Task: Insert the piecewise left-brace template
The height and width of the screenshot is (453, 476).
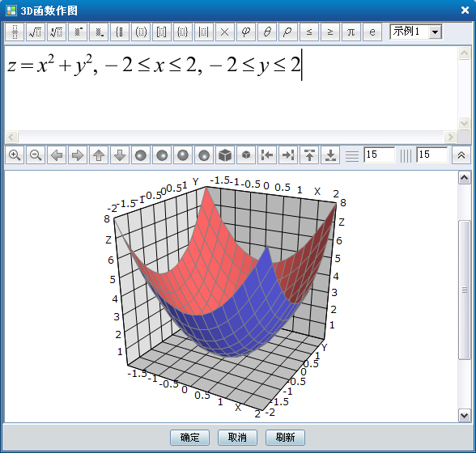Action: point(120,32)
